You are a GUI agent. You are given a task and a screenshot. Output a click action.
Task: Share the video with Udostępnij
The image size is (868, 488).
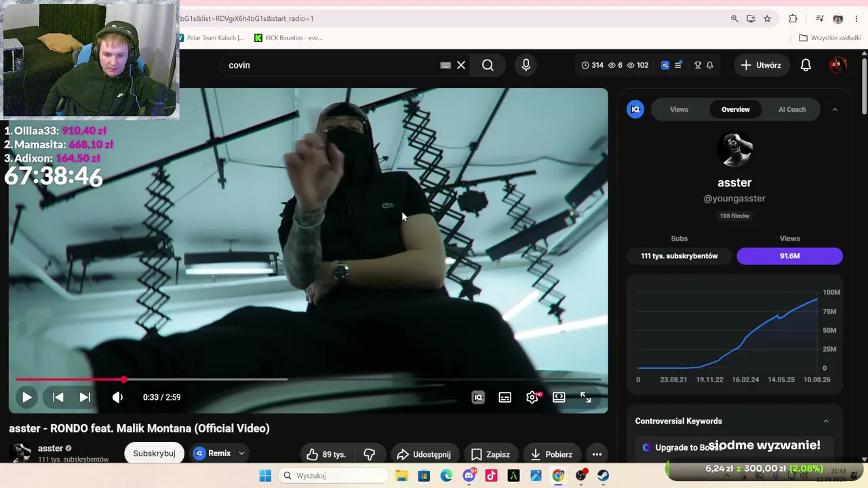tap(424, 454)
